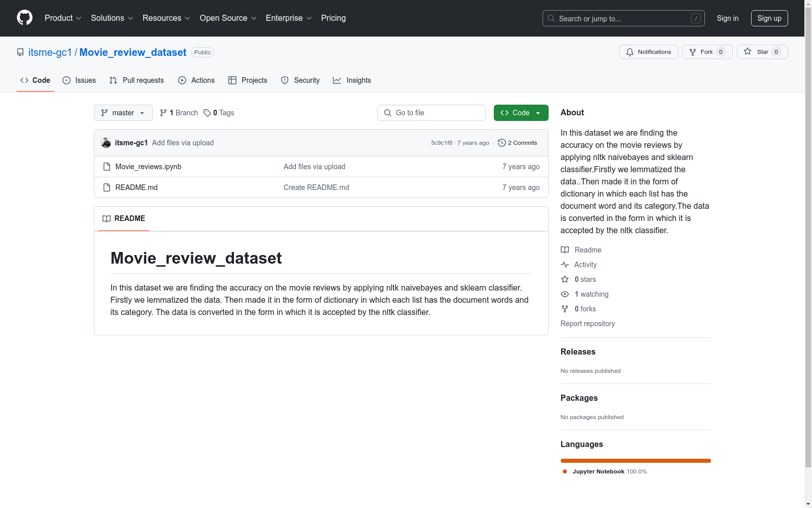The height and width of the screenshot is (508, 812).
Task: Switch to the Actions tab
Action: (196, 80)
